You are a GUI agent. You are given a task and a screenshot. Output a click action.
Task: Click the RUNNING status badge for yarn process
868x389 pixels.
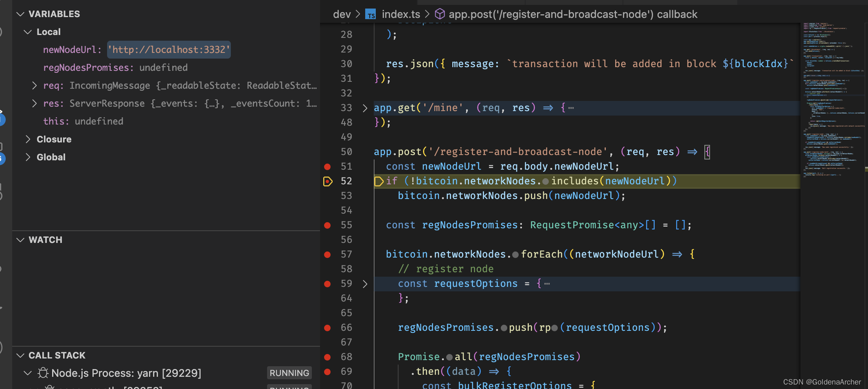tap(289, 373)
